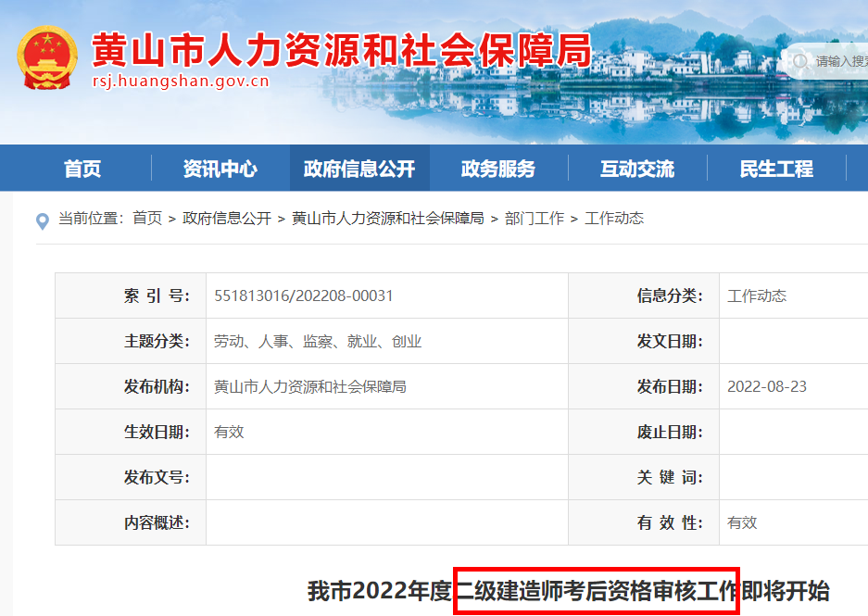Click 首页 in the breadcrumb trail
The height and width of the screenshot is (616, 868).
click(146, 219)
